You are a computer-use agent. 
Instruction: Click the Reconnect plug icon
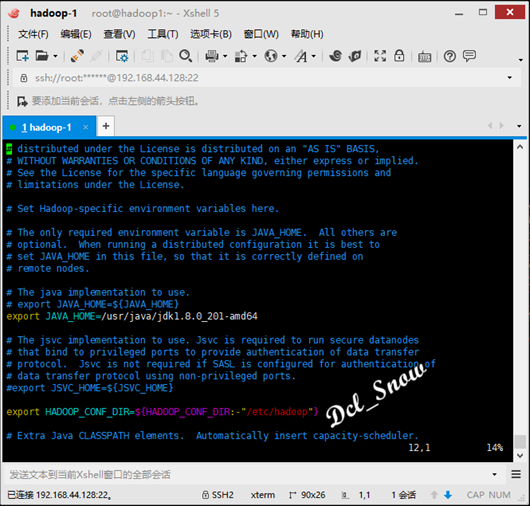tap(77, 56)
